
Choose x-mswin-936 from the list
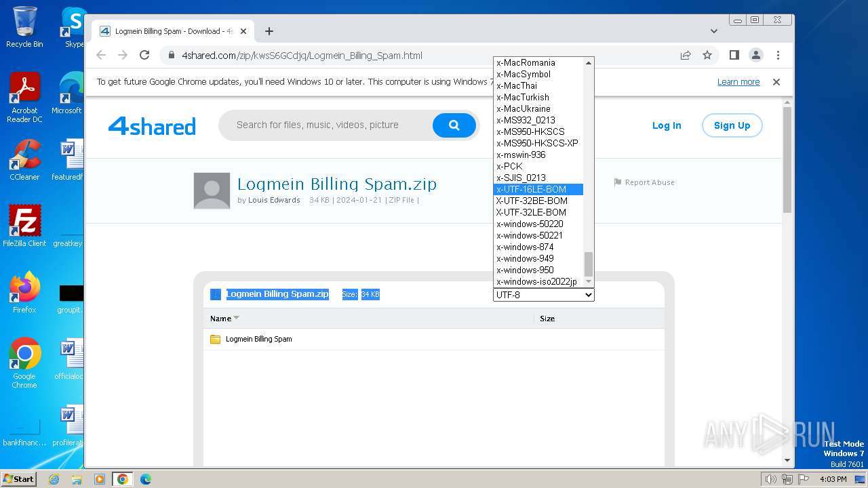point(538,155)
